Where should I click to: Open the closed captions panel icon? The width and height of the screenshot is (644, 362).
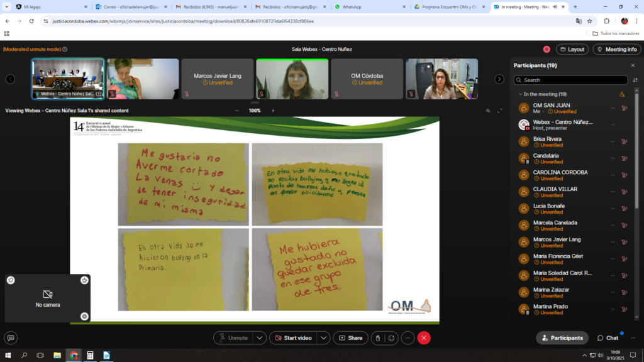(x=11, y=338)
